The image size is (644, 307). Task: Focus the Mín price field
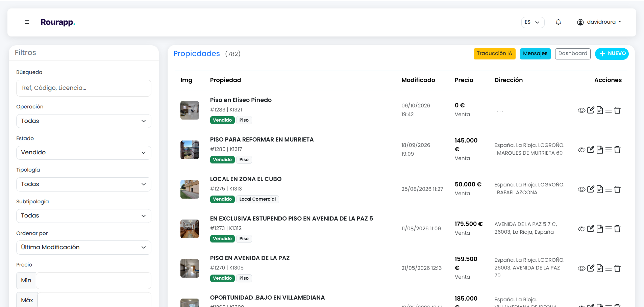point(94,280)
